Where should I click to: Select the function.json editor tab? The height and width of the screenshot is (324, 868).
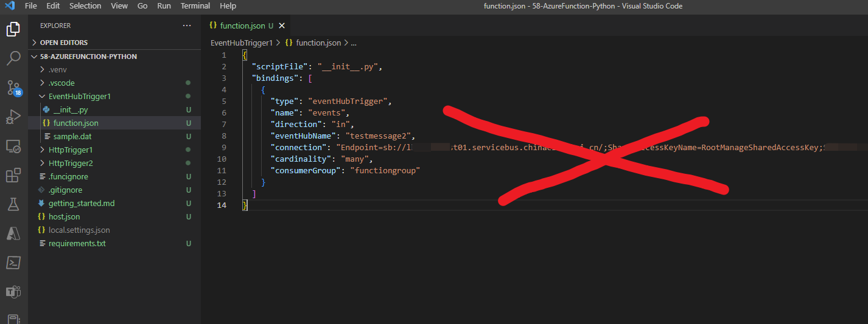[x=242, y=26]
